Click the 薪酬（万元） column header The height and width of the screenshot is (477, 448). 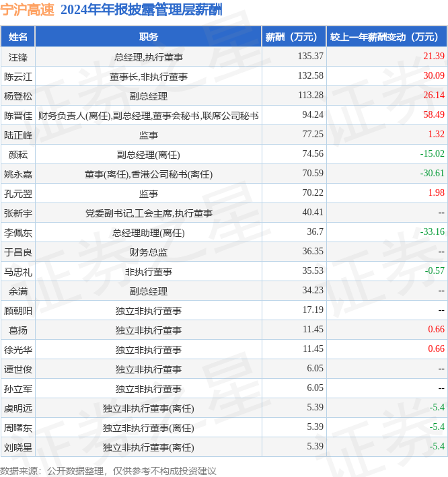click(x=294, y=37)
